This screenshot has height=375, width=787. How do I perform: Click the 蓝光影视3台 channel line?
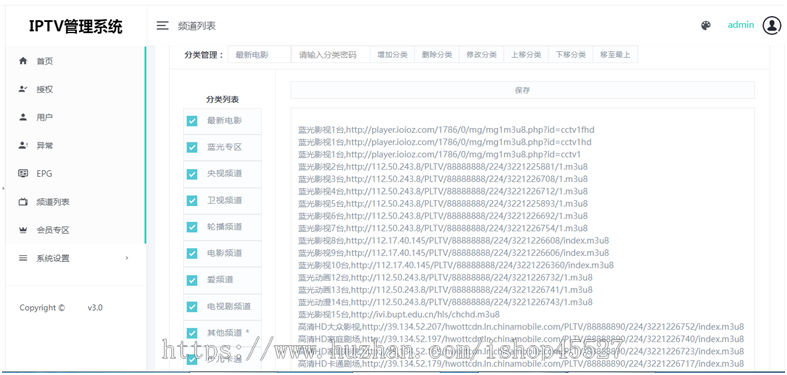coord(443,179)
